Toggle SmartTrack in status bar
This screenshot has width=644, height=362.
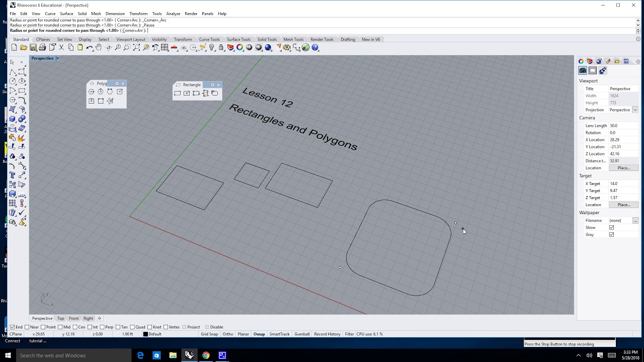tap(279, 334)
